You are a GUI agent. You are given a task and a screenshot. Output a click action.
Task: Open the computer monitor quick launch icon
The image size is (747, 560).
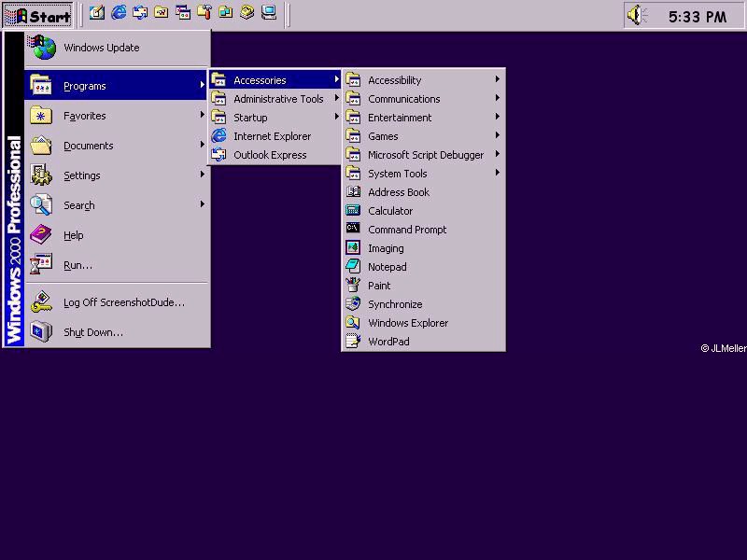[x=269, y=13]
